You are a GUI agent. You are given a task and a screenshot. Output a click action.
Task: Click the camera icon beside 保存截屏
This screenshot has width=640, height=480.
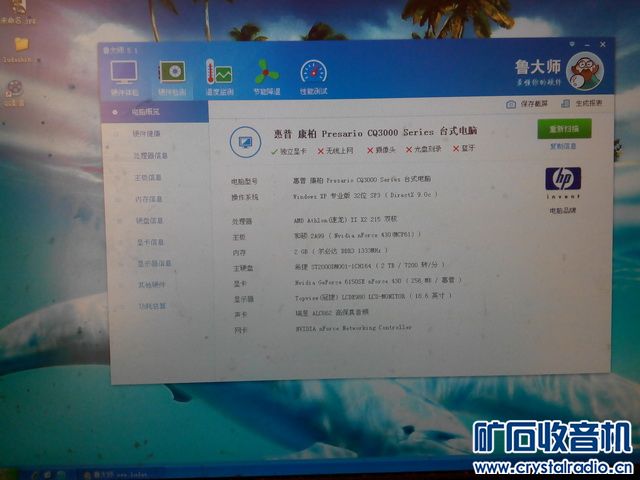510,104
